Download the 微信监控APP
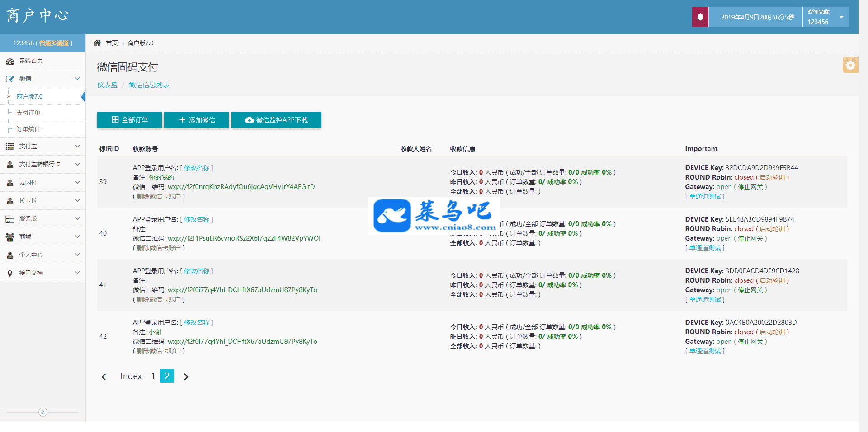The image size is (868, 432). tap(276, 120)
